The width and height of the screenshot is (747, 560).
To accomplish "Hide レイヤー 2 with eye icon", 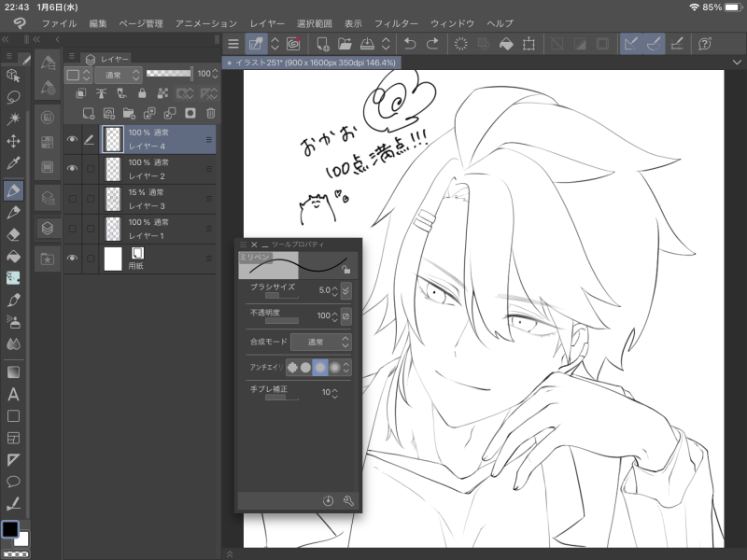I will click(x=72, y=168).
